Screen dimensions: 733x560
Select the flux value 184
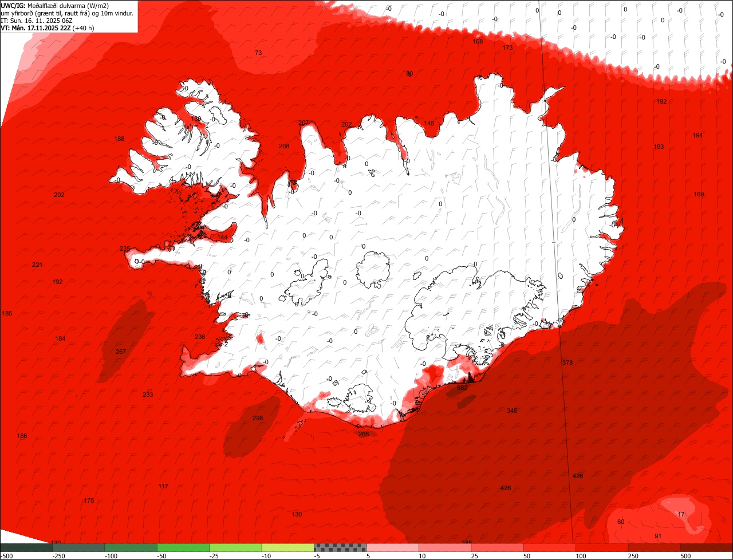(60, 338)
